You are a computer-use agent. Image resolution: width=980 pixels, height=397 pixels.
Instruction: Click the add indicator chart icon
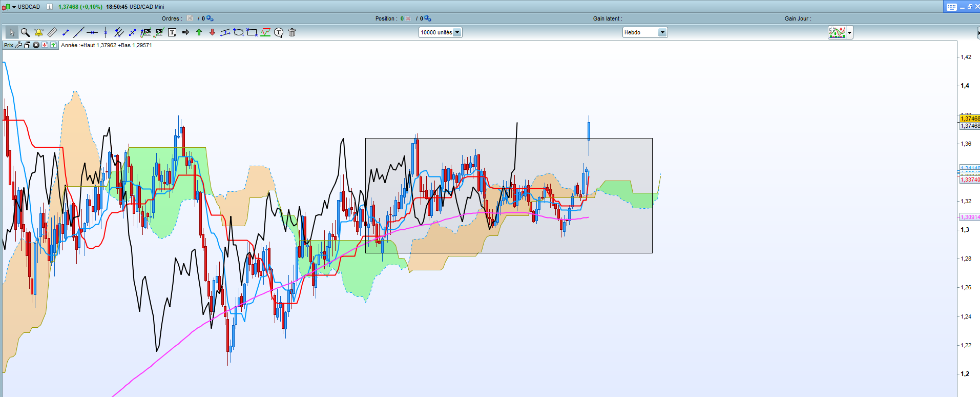(x=837, y=32)
